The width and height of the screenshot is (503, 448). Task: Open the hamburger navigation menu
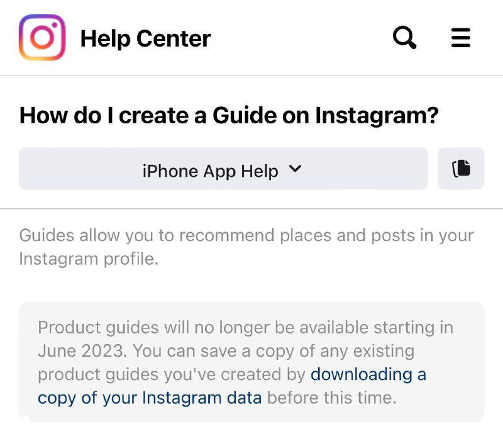tap(461, 37)
